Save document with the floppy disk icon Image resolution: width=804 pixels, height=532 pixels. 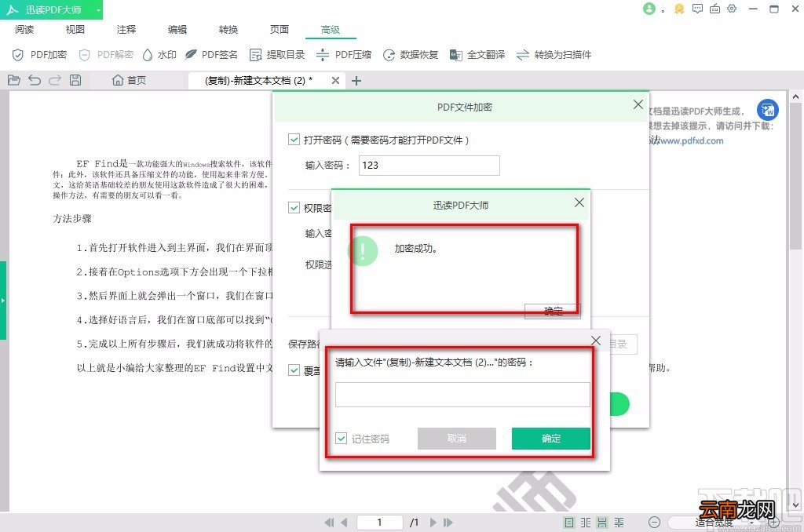click(x=75, y=80)
